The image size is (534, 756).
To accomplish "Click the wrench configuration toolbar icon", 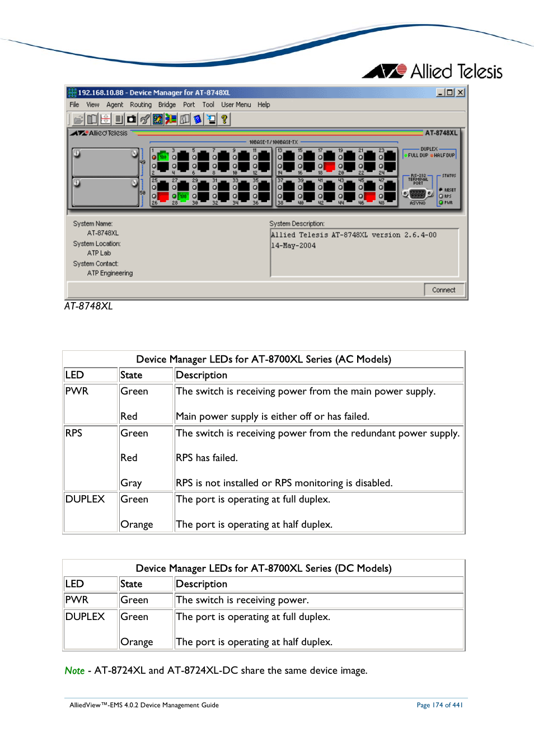I will coord(145,119).
